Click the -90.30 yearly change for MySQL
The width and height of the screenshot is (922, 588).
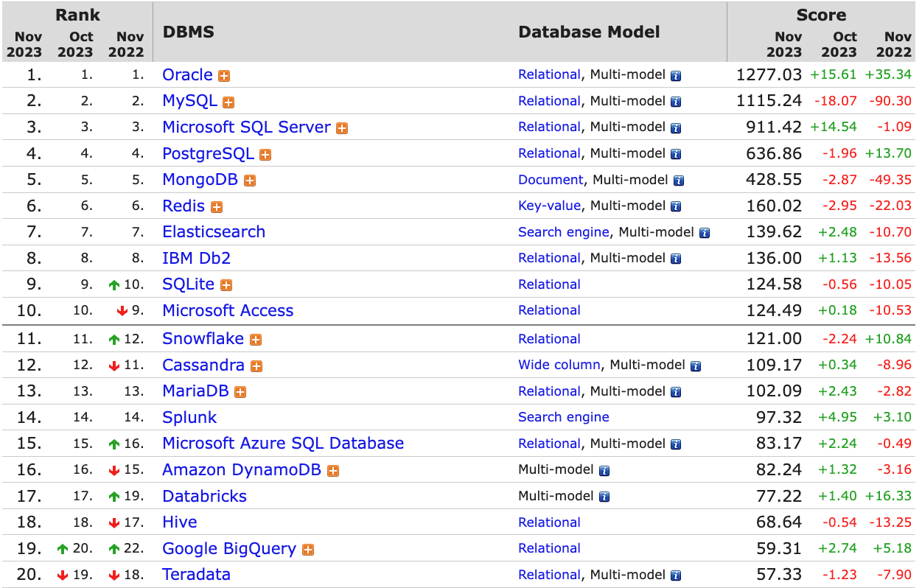890,101
